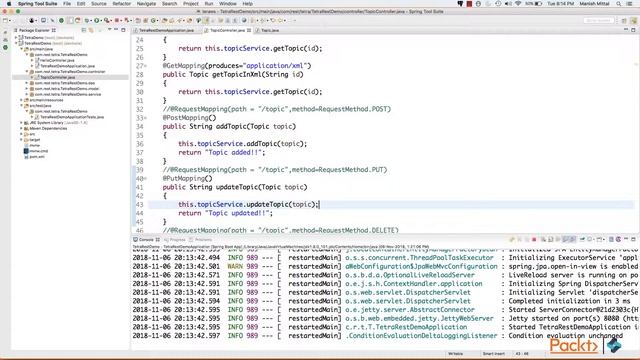Viewport: 640px width, 360px height.
Task: Select the pom.xml file
Action: 34,157
